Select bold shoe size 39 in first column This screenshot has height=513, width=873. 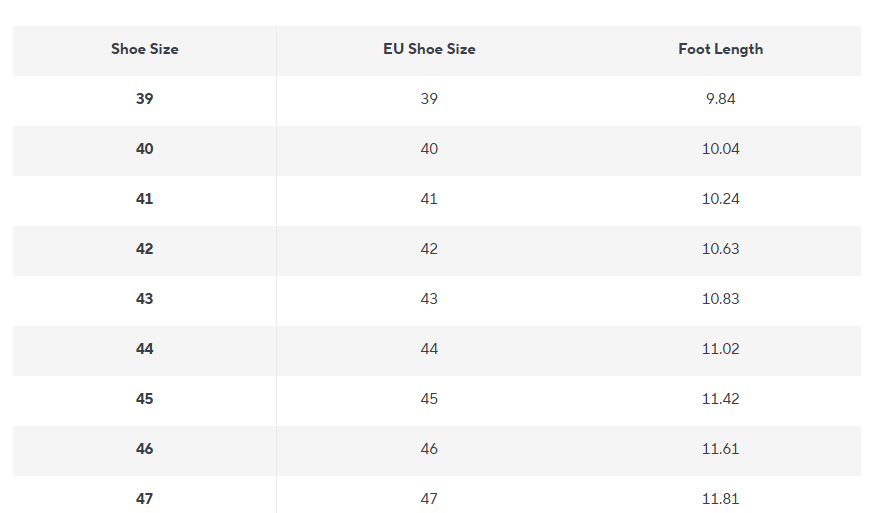pos(145,99)
